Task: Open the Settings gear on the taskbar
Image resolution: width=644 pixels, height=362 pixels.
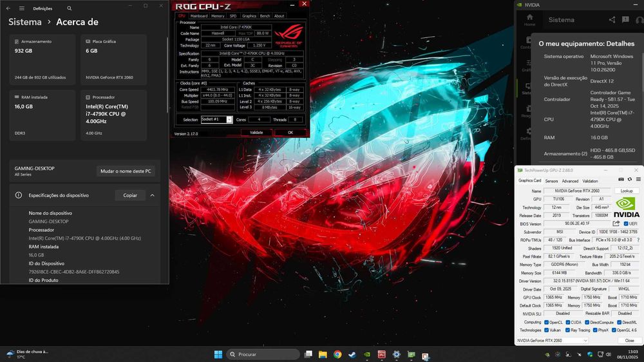Action: 396,354
